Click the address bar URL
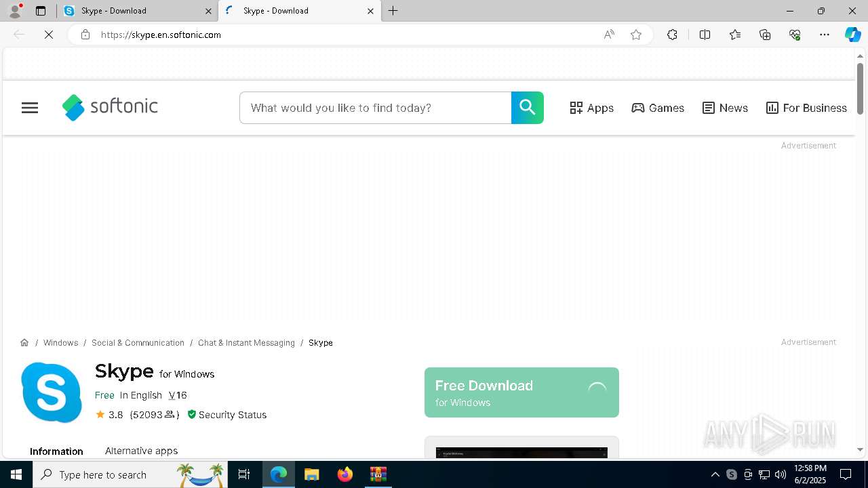868x488 pixels. click(161, 35)
